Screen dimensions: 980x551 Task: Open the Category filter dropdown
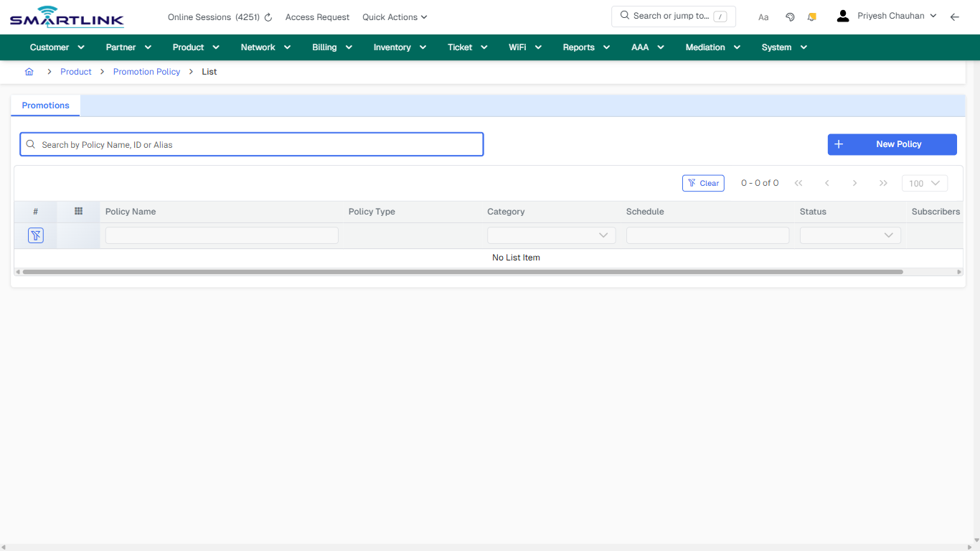click(551, 235)
